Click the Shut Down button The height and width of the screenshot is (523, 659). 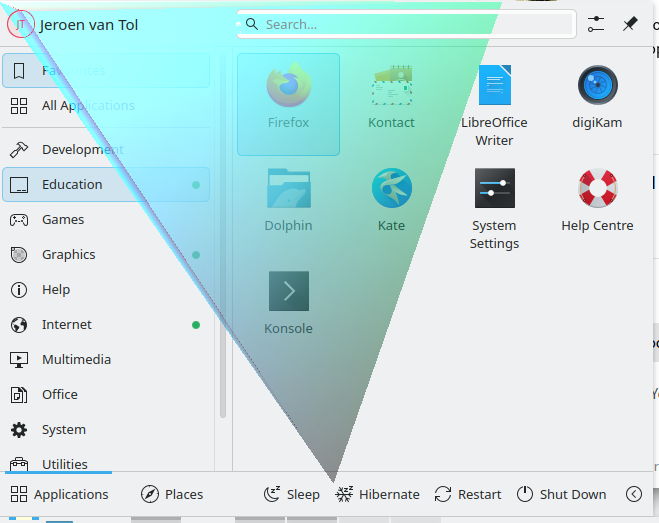pos(561,494)
